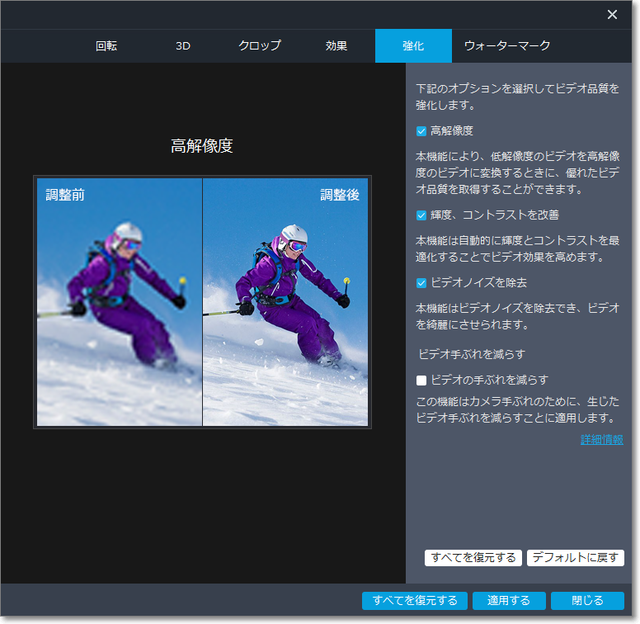Click the 調整前 preview image

(119, 302)
